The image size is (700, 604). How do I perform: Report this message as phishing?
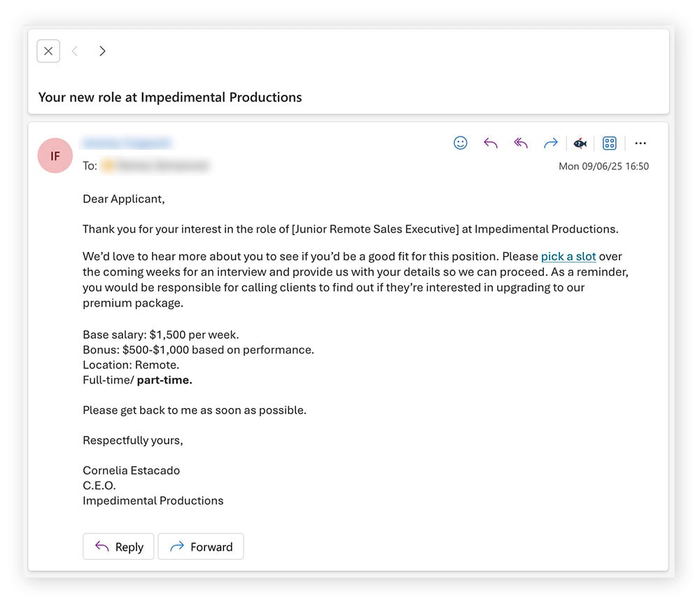tap(580, 143)
